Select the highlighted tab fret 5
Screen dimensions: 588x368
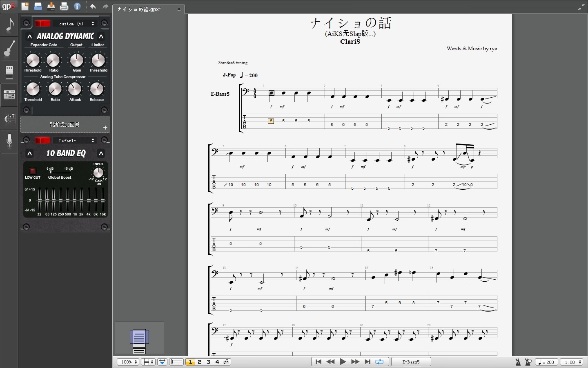tap(271, 121)
